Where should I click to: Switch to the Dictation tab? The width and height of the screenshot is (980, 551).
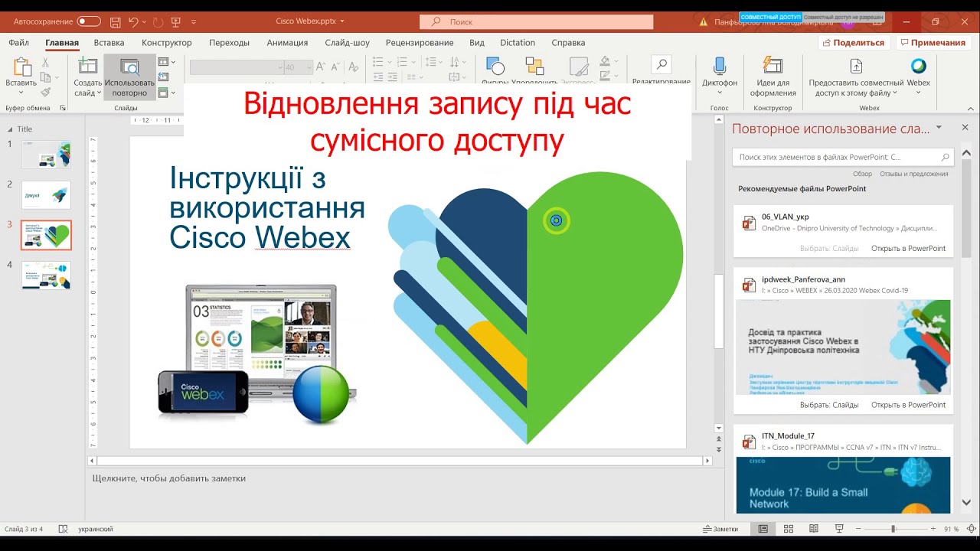pyautogui.click(x=518, y=43)
